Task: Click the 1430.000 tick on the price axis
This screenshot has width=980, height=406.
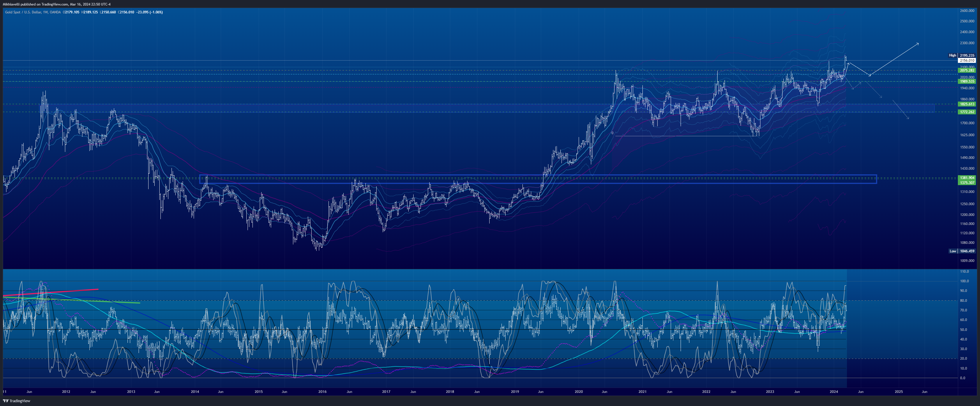Action: pyautogui.click(x=967, y=169)
